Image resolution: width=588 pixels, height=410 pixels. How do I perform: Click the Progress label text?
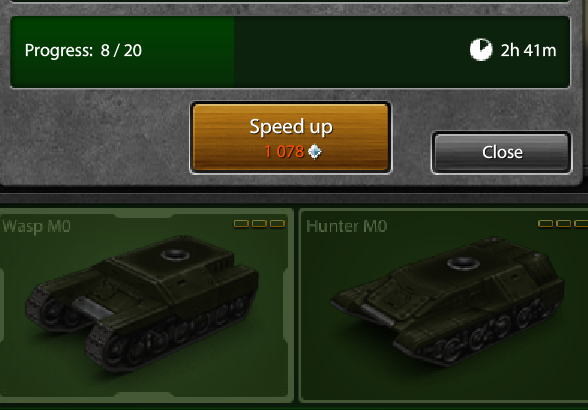(x=58, y=50)
